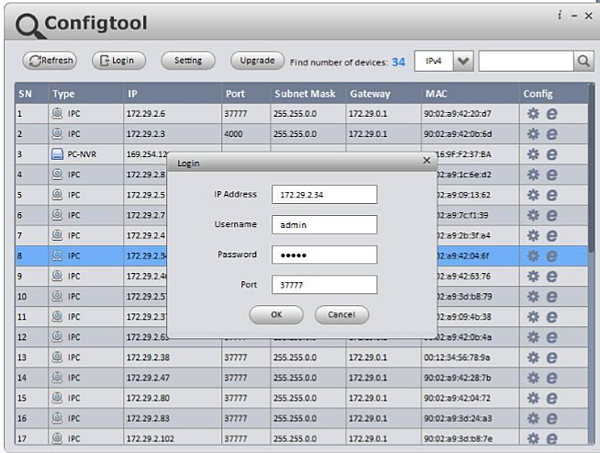Click gear icon for row 11
Image resolution: width=600 pixels, height=453 pixels.
(533, 317)
